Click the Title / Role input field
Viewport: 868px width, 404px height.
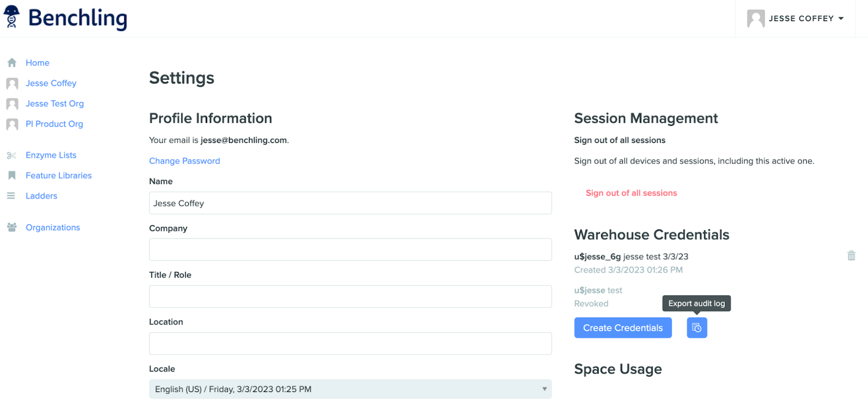[x=350, y=296]
